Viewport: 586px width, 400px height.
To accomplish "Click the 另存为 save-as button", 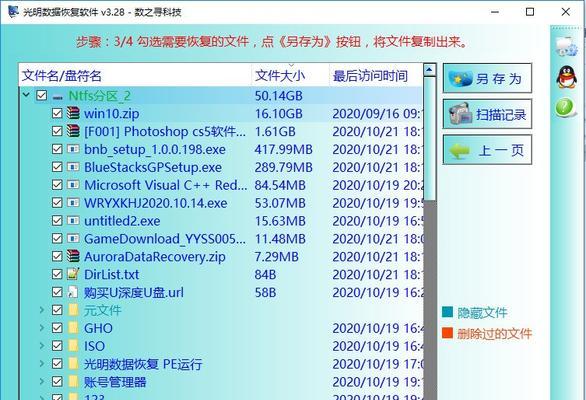I will click(x=487, y=79).
